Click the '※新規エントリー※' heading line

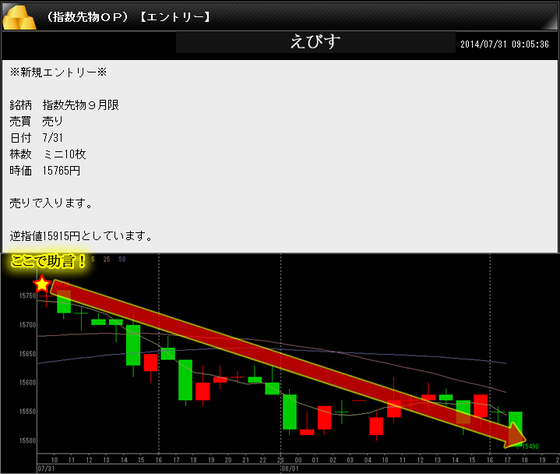(58, 73)
